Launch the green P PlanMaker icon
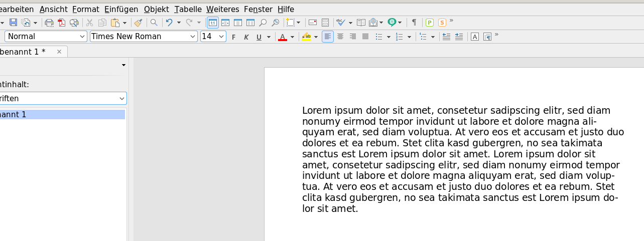644x241 pixels. point(430,23)
